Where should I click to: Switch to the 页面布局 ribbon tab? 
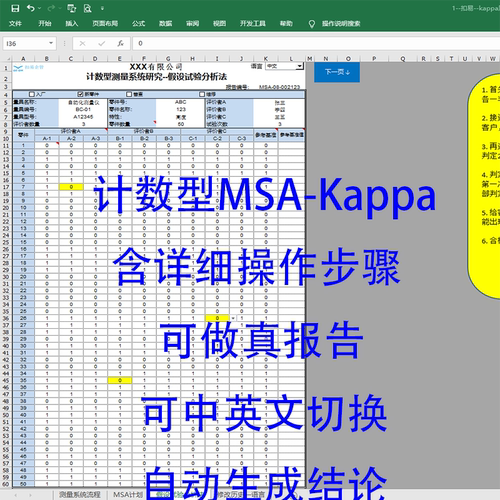(105, 23)
